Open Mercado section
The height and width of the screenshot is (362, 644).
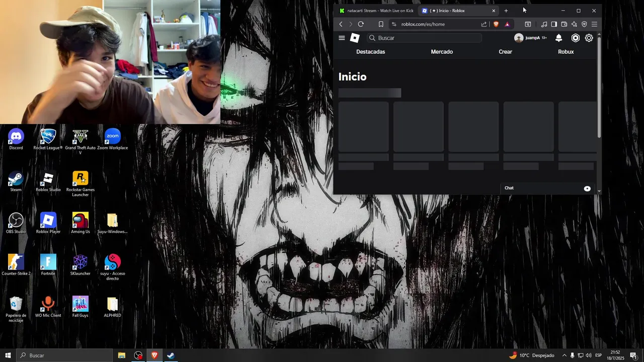442,52
